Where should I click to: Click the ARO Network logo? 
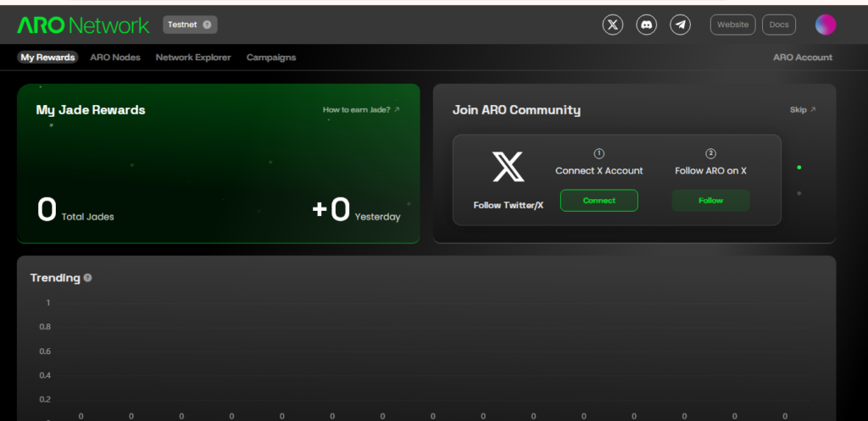tap(83, 25)
